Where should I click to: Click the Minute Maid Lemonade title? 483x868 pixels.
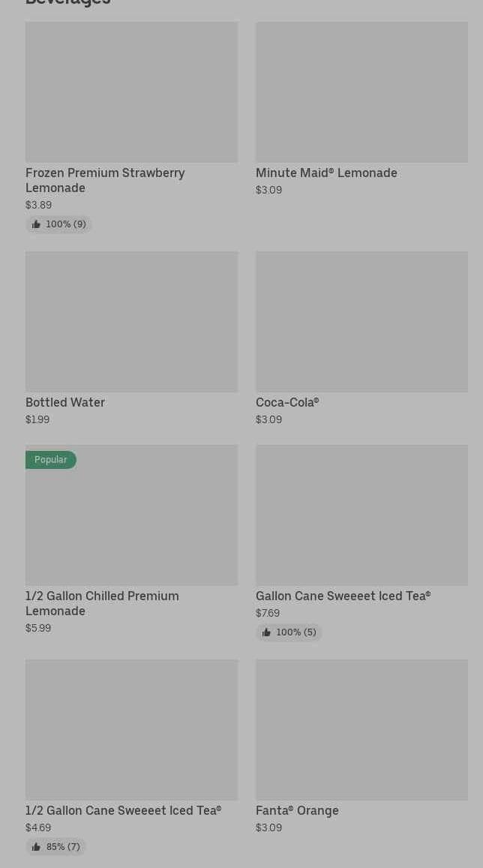(326, 173)
